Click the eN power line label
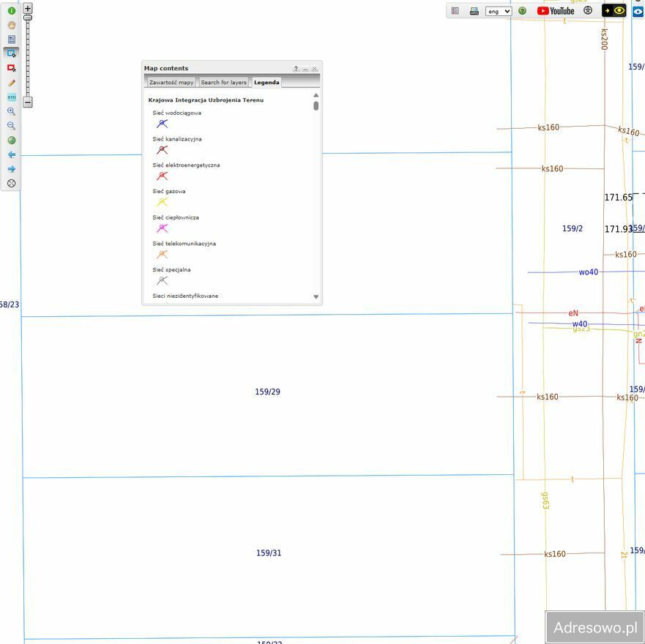 tap(573, 313)
